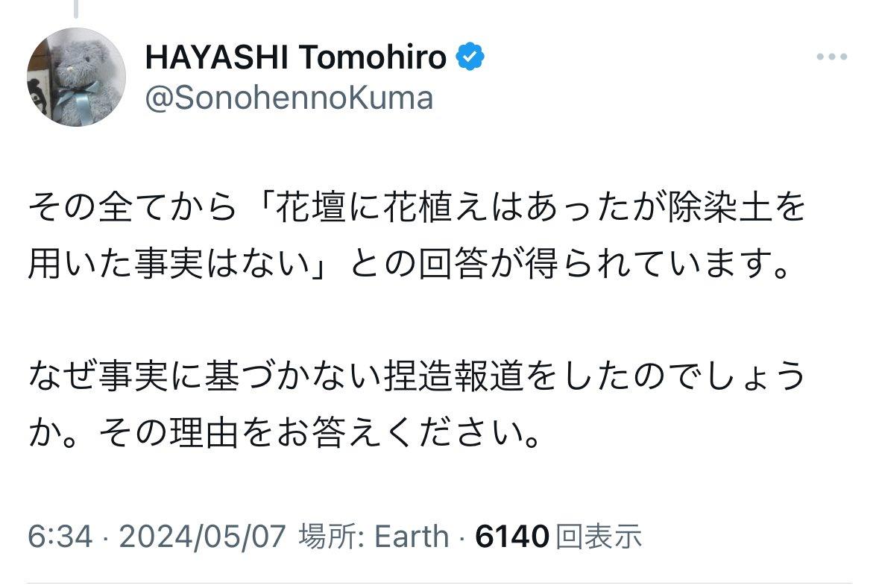The width and height of the screenshot is (879, 588).
Task: Click the sentence その理由をお答えください
Action: (x=319, y=433)
